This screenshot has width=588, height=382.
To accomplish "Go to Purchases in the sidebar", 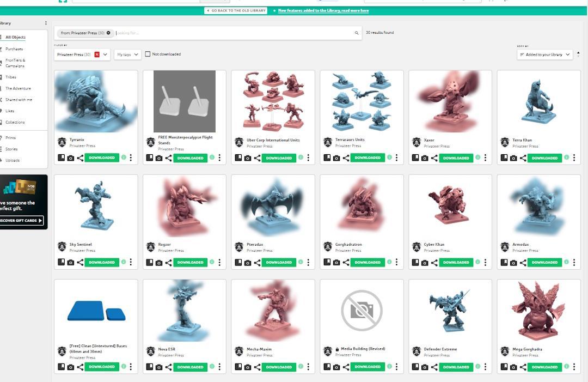I will 14,49.
